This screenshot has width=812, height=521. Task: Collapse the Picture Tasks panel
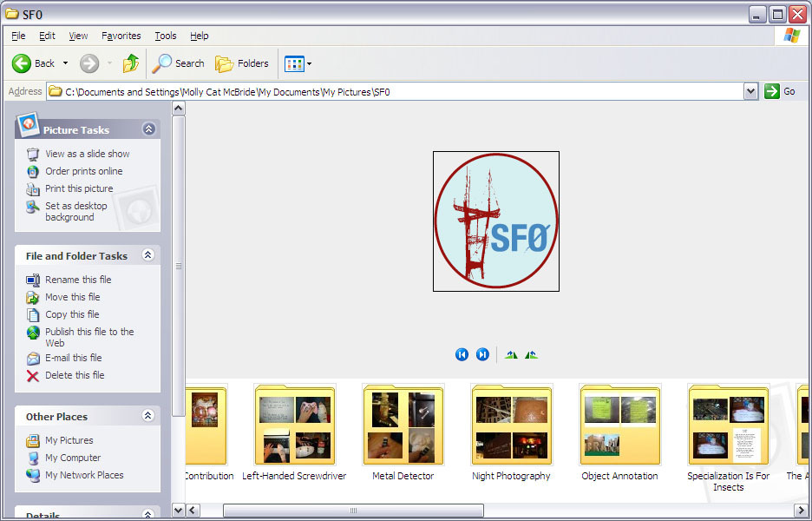[x=148, y=129]
